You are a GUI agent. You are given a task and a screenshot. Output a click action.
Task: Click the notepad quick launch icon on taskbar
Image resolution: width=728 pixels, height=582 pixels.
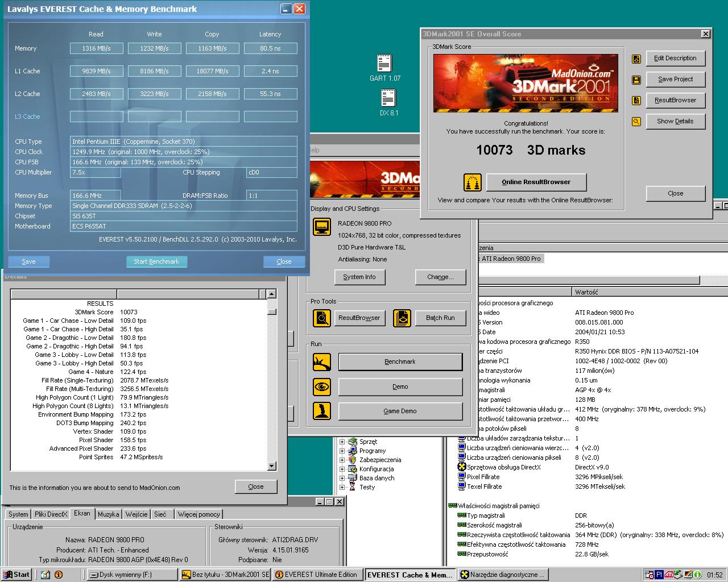tap(45, 575)
